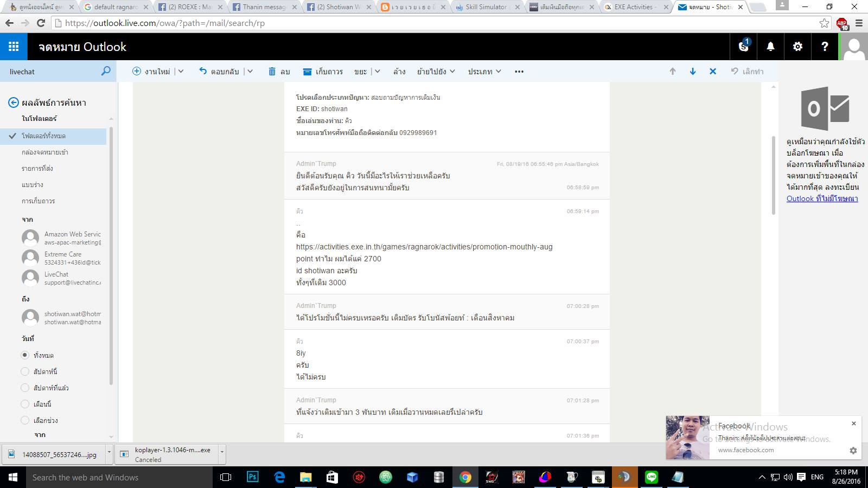Click the left folder pane scrollbar

click(x=111, y=255)
